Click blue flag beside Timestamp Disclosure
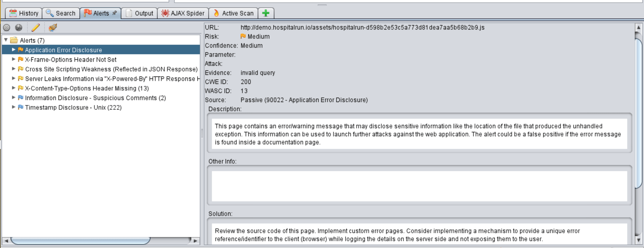Image resolution: width=644 pixels, height=248 pixels. (20, 107)
